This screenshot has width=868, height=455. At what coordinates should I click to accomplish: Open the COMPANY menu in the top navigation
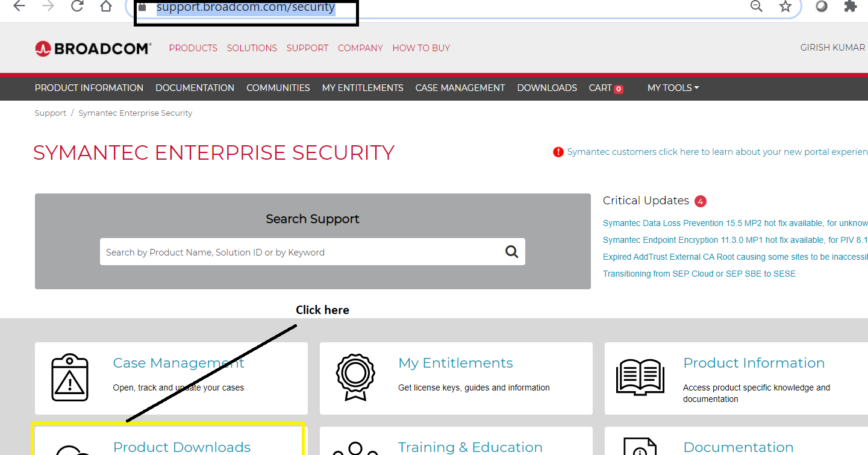pyautogui.click(x=360, y=48)
